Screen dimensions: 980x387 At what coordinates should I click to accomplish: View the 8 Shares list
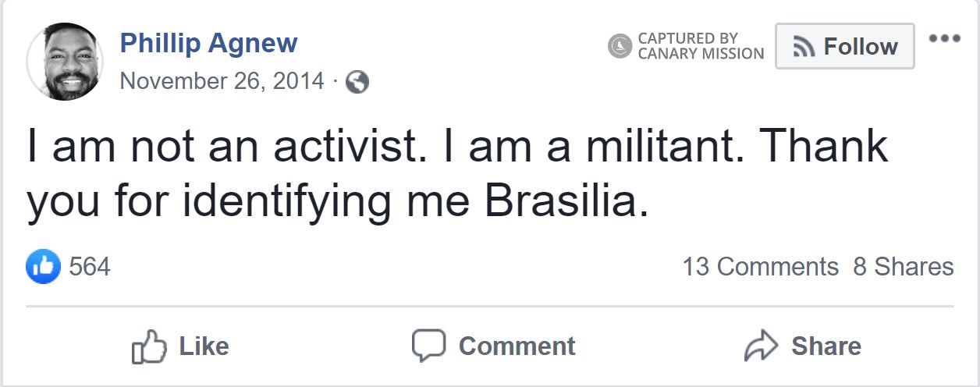[903, 267]
